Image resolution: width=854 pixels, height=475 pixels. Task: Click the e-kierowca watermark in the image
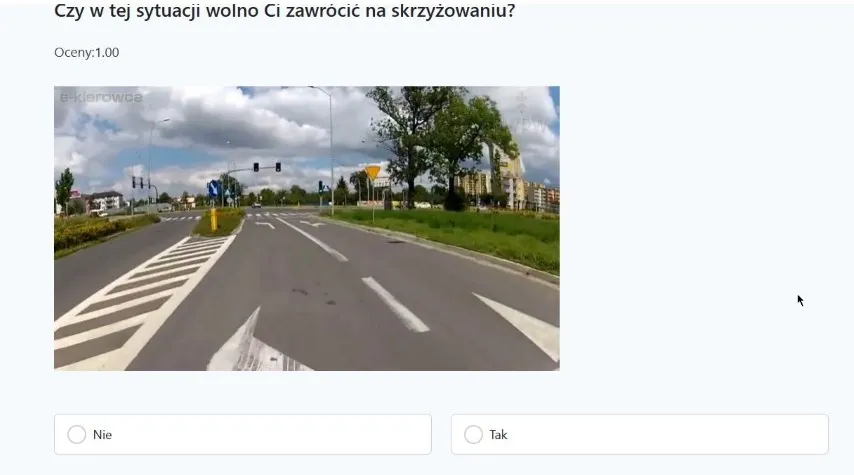[x=101, y=97]
